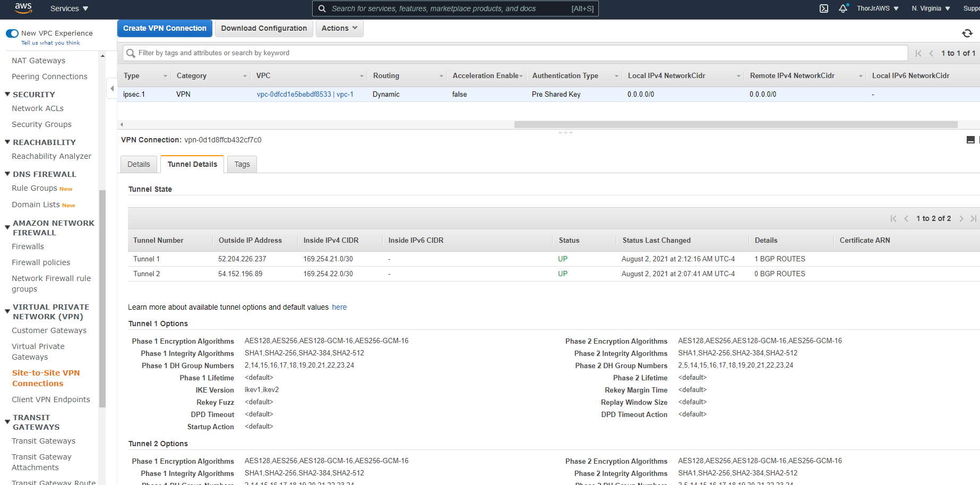Open Transit Gateways in sidebar
The height and width of the screenshot is (485, 980).
pos(44,441)
